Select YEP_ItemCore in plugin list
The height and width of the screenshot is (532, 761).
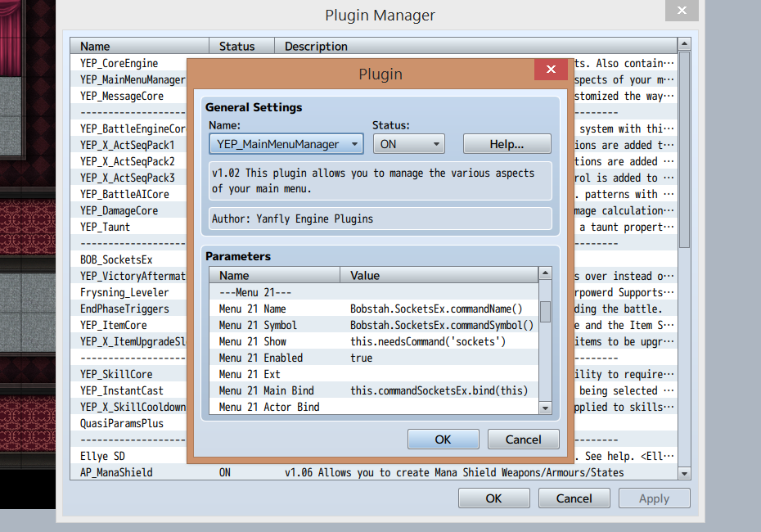coord(114,325)
